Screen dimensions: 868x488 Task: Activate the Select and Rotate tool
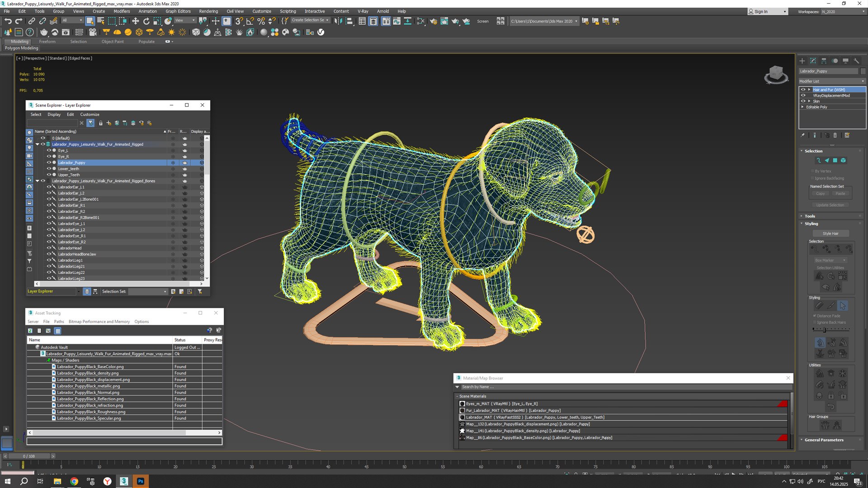[146, 21]
